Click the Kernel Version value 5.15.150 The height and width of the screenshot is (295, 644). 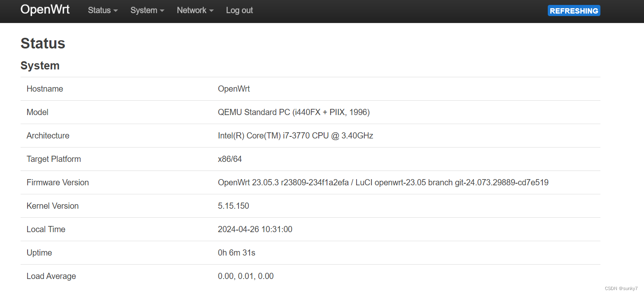(234, 205)
